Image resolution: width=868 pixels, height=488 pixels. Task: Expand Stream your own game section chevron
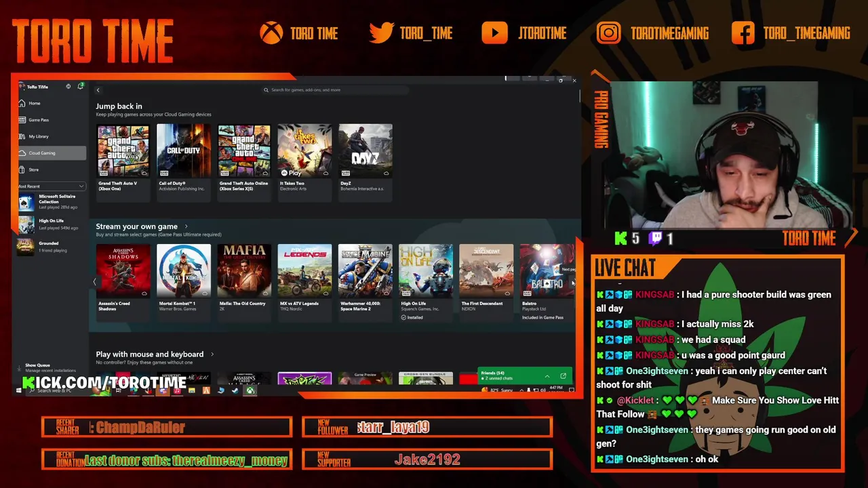(186, 226)
